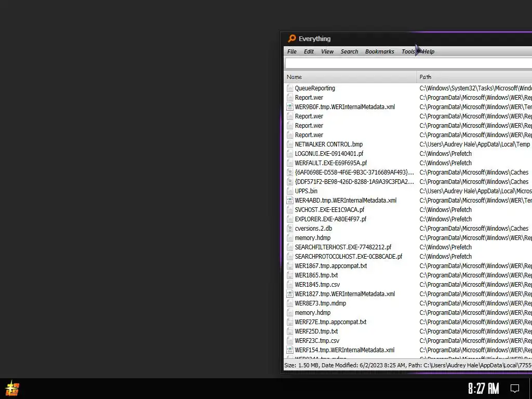The width and height of the screenshot is (532, 399).
Task: Click the Everything search input field
Action: click(x=408, y=63)
